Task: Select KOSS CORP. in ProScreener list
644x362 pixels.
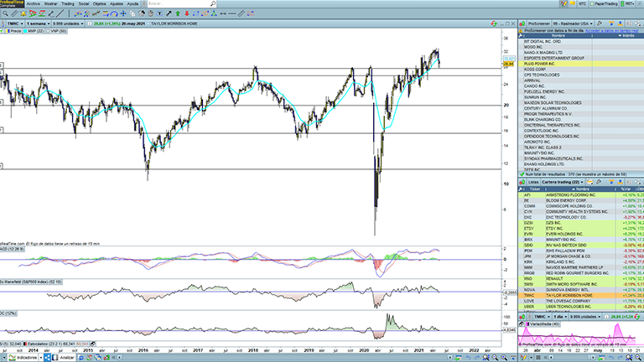Action: tap(581, 70)
